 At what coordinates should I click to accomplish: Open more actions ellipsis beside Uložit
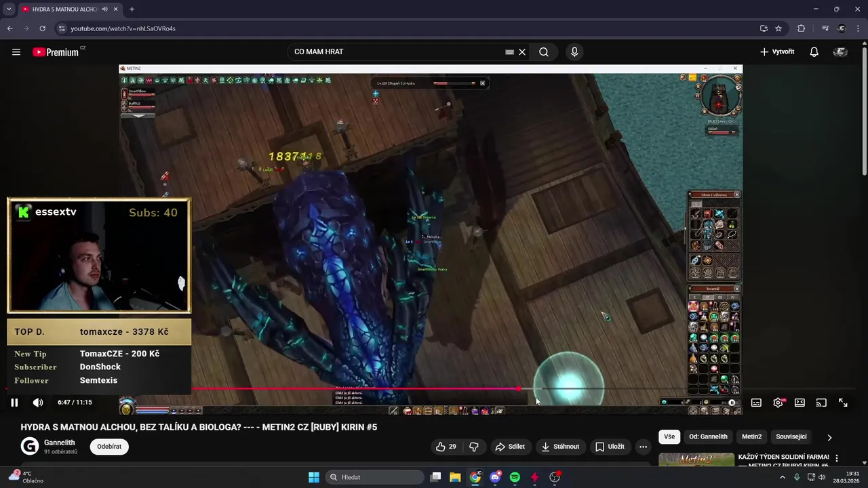643,447
